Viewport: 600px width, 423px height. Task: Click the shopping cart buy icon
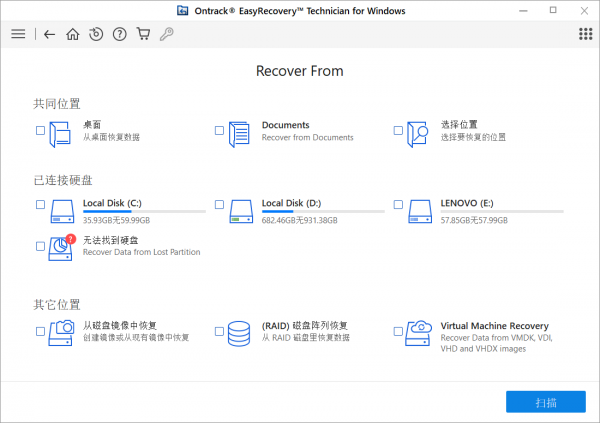pos(143,34)
